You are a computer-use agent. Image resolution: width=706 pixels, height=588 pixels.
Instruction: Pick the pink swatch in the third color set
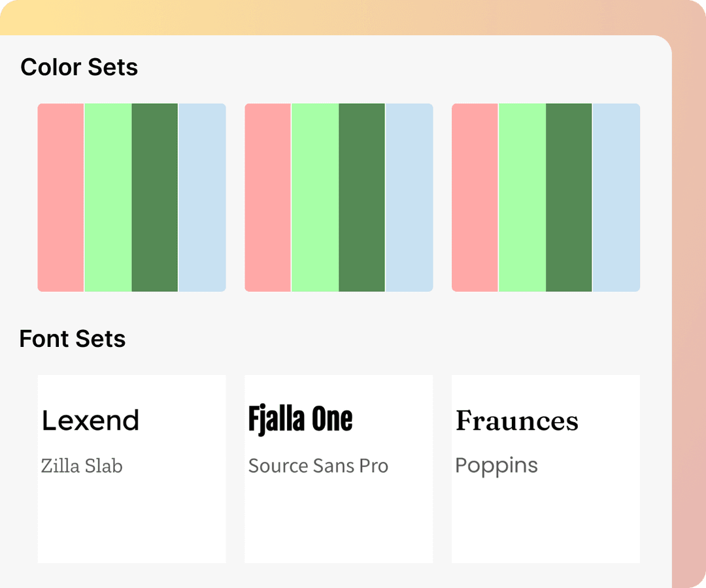(x=475, y=197)
